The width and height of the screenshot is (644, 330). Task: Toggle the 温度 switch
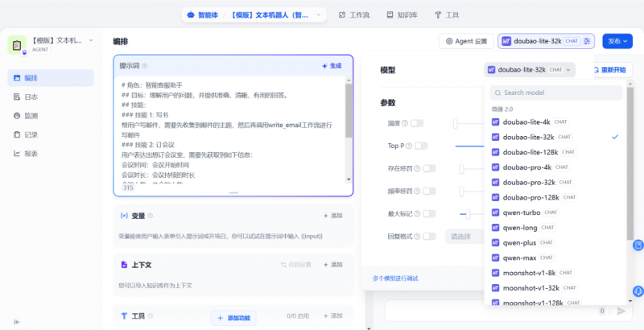coord(417,123)
